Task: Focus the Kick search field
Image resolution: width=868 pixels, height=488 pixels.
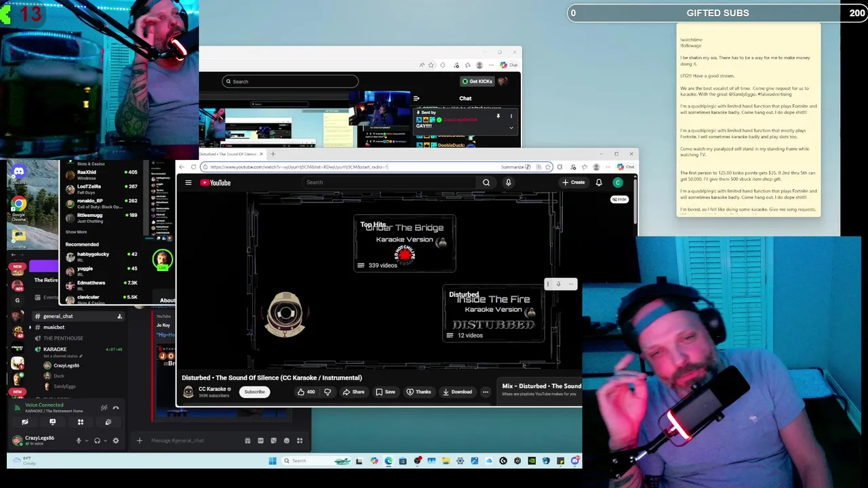Action: pos(290,81)
